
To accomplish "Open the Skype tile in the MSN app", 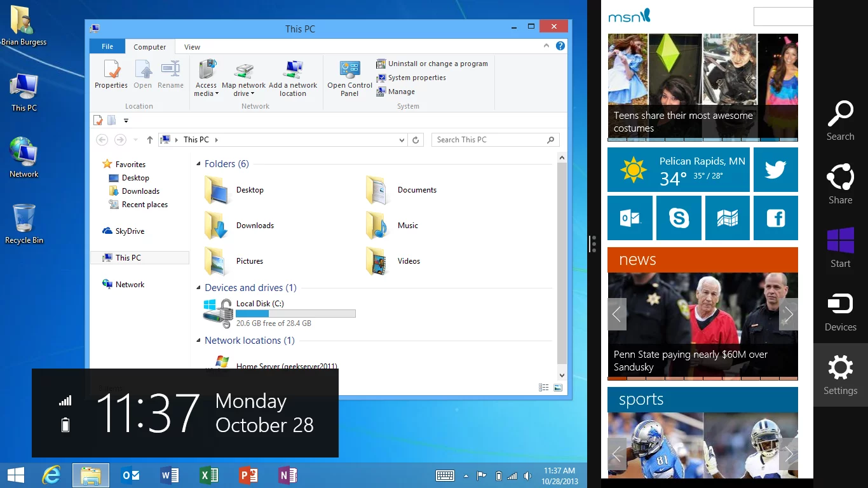I will click(x=679, y=218).
